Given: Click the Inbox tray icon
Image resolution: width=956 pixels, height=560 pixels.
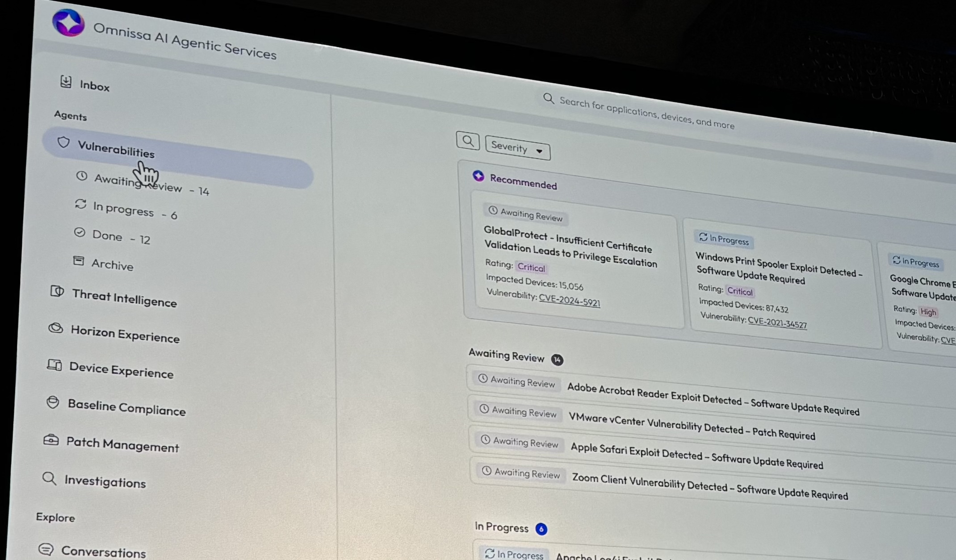Looking at the screenshot, I should (x=66, y=82).
